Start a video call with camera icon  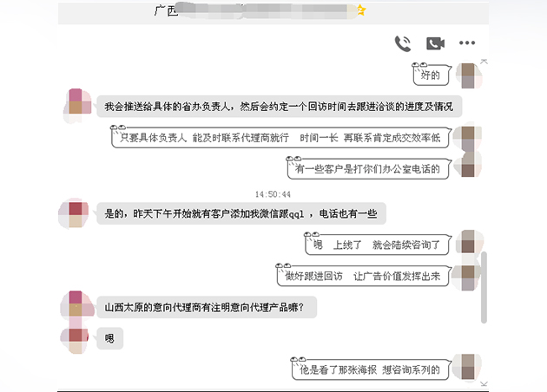[x=435, y=43]
